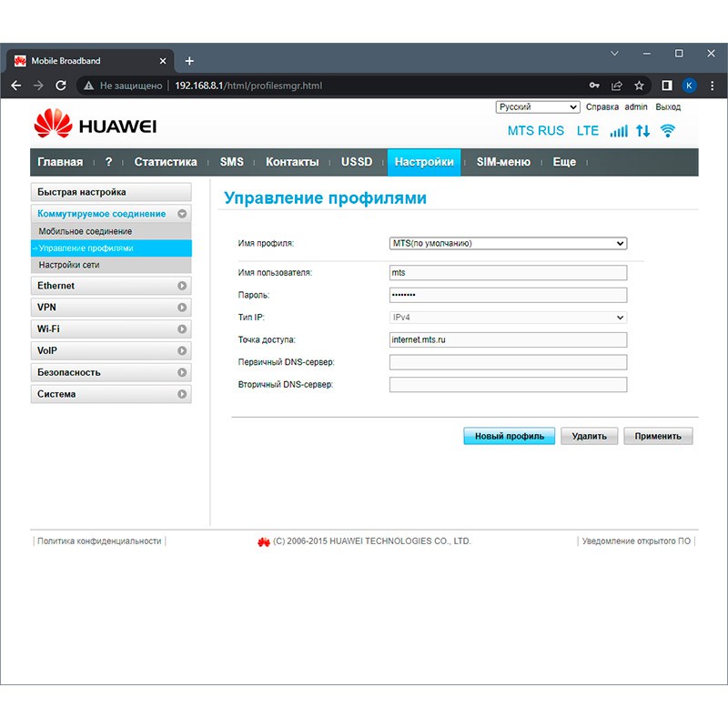Click the Точка доступа input field
Image resolution: width=728 pixels, height=728 pixels.
point(508,339)
